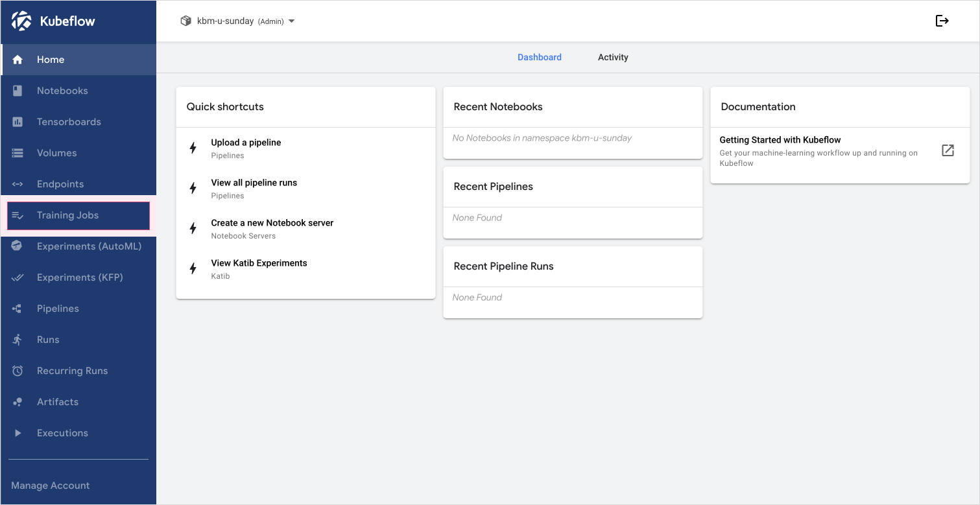The width and height of the screenshot is (980, 505).
Task: Select Training Jobs in the sidebar
Action: pos(78,215)
